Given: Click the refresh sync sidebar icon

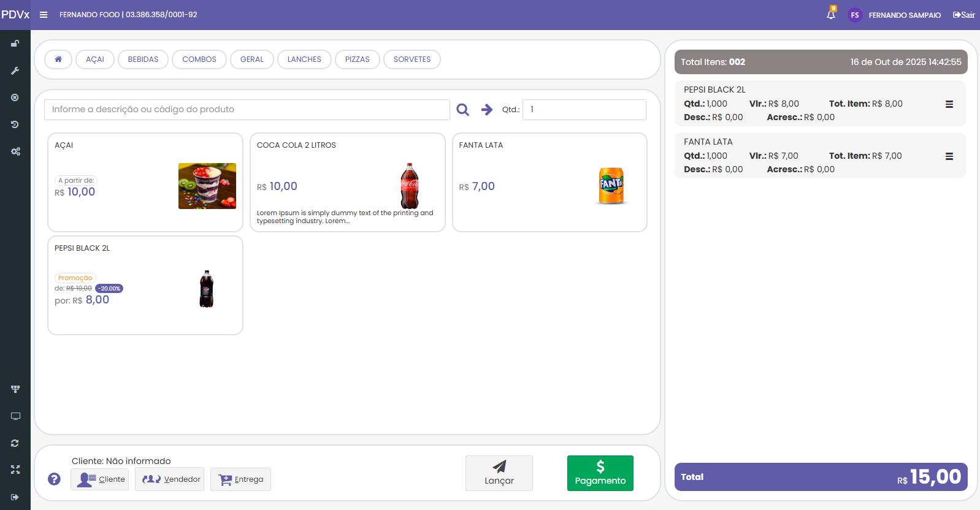Looking at the screenshot, I should [x=15, y=443].
